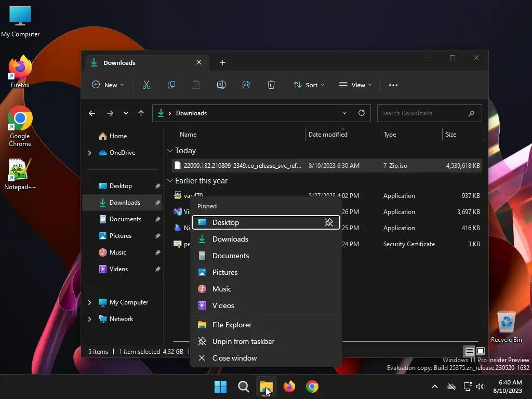532x399 pixels.
Task: Select the 22000.132 ISO file row
Action: click(327, 166)
